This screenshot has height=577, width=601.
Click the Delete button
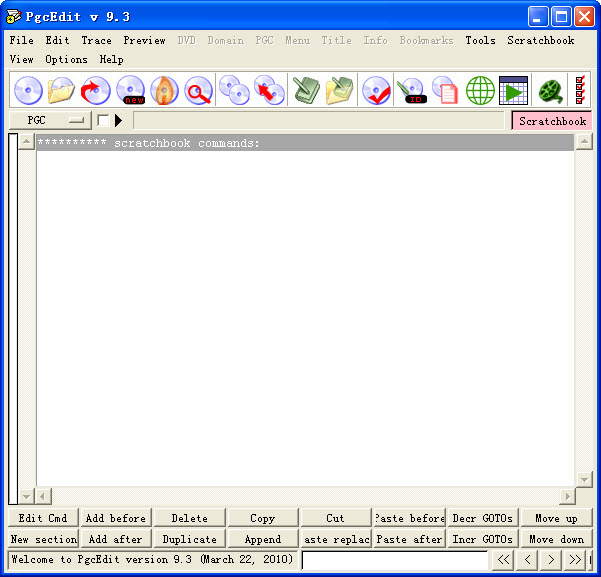[189, 518]
